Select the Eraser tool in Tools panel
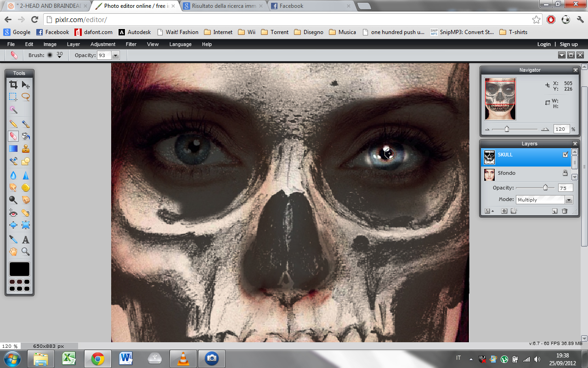 (x=13, y=136)
